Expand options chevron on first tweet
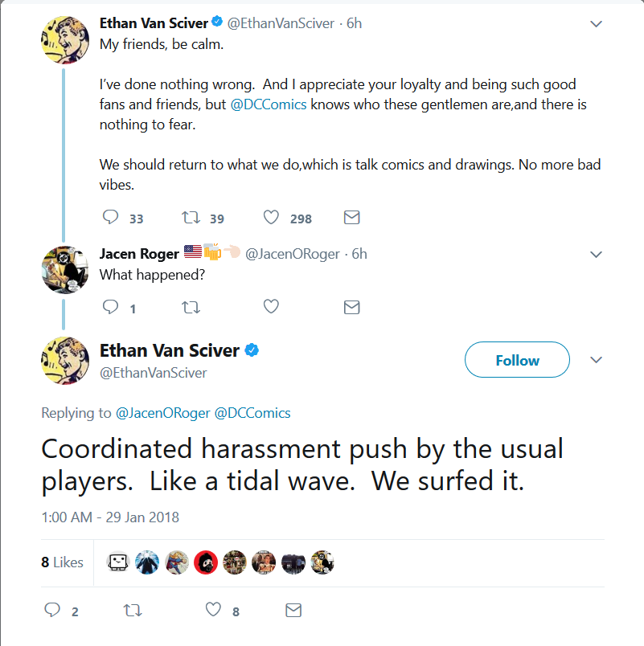This screenshot has width=644, height=646. [597, 24]
